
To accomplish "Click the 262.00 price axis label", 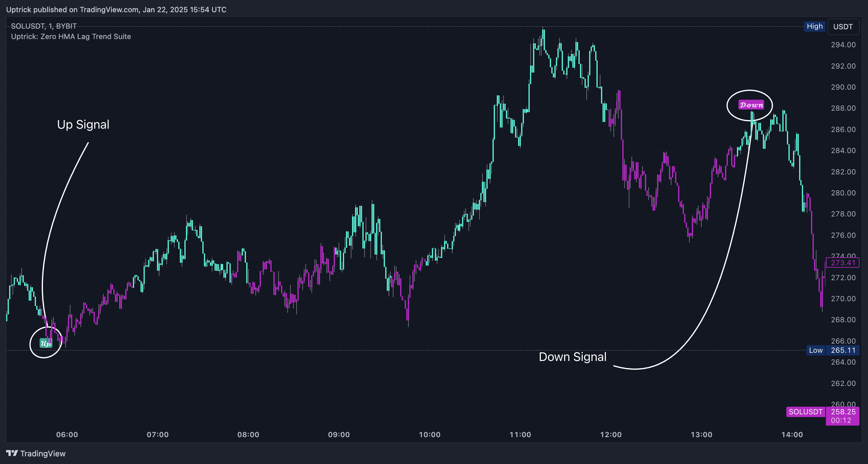I will coord(843,384).
